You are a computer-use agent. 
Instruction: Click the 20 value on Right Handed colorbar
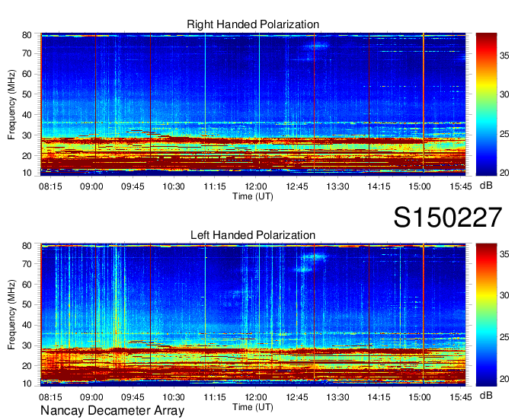point(504,173)
